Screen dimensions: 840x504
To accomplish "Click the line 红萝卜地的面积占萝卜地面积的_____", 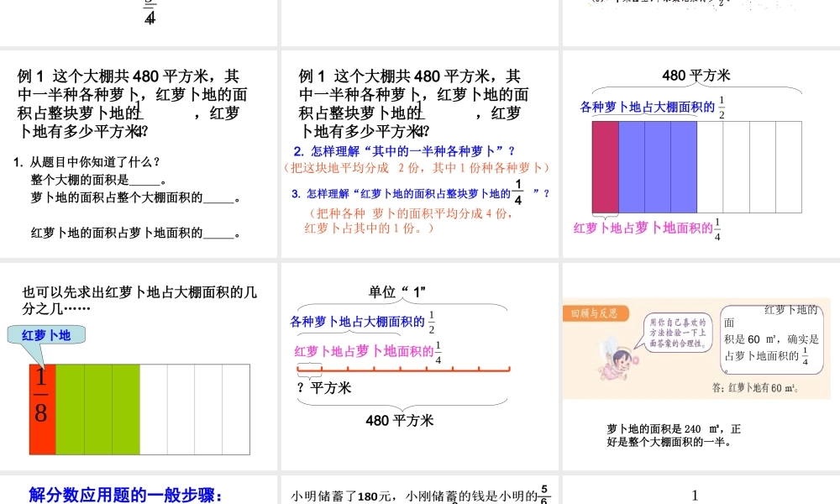I will click(x=136, y=233).
